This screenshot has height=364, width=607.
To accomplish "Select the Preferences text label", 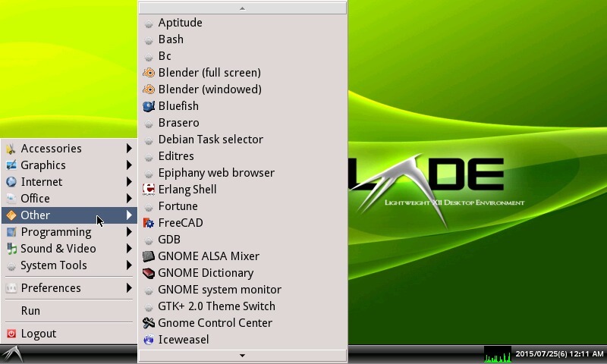I will [51, 288].
